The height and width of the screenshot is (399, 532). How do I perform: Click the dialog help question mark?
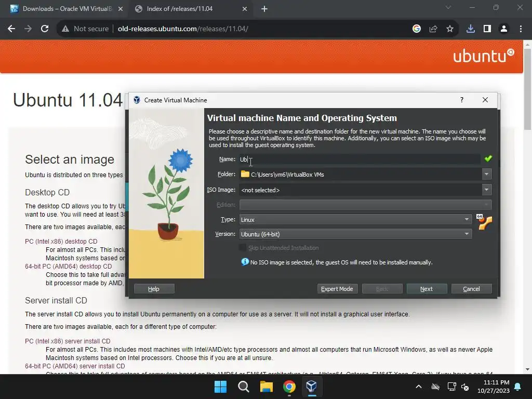[x=462, y=100]
